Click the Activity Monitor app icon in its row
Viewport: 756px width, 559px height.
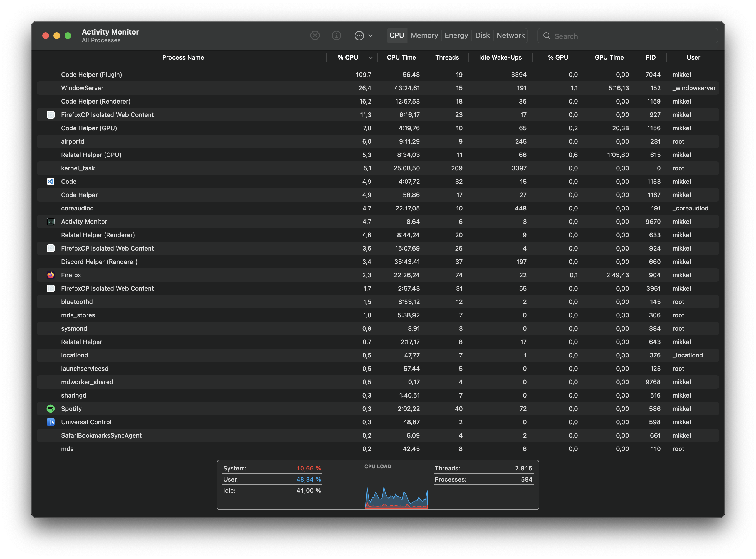pyautogui.click(x=50, y=222)
